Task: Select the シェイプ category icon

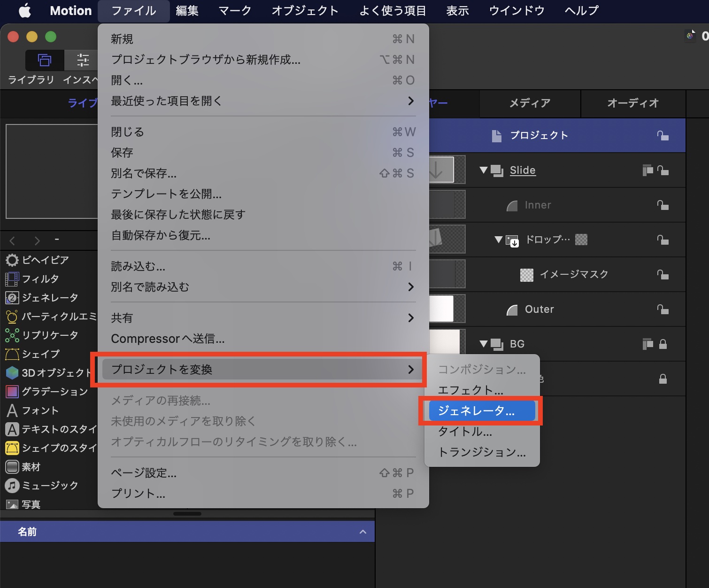Action: [12, 354]
